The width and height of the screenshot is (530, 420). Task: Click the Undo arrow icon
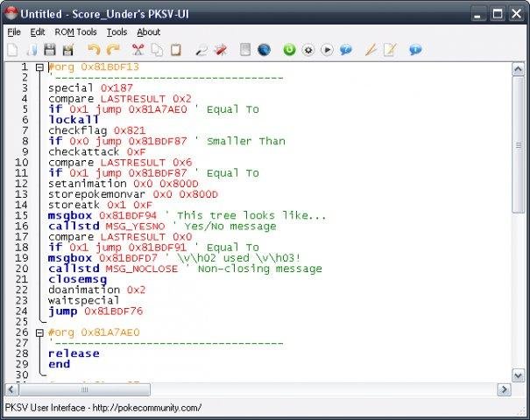(x=94, y=50)
